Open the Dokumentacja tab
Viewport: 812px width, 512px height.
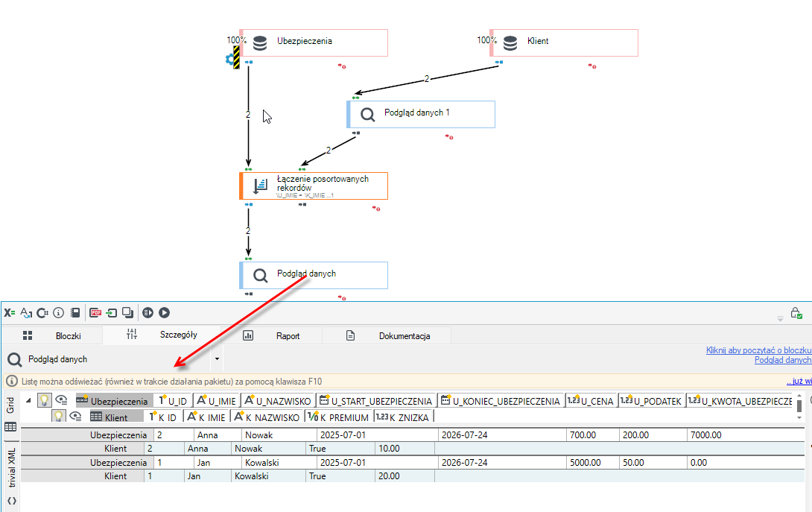387,335
